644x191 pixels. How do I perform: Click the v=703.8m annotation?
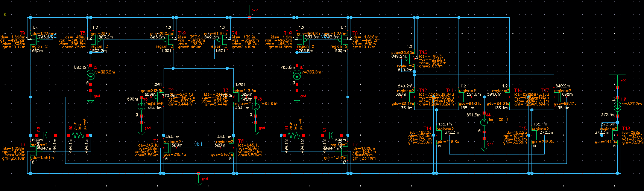point(311,72)
